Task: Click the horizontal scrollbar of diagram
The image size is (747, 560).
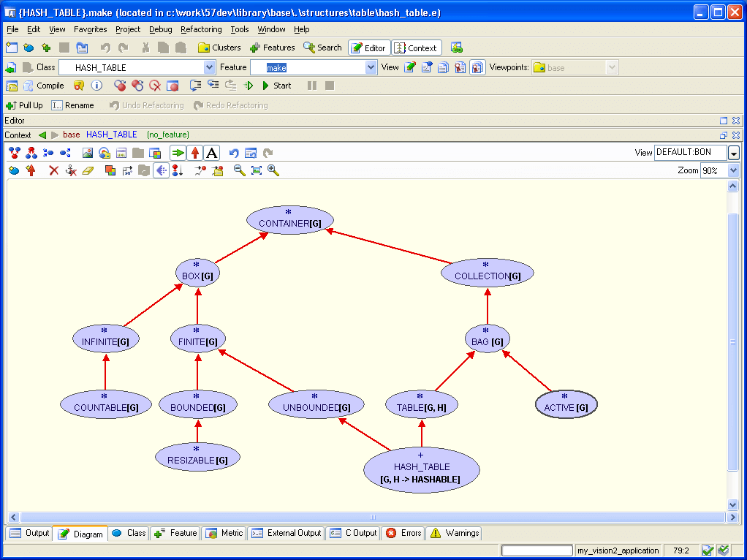Action: 371,518
